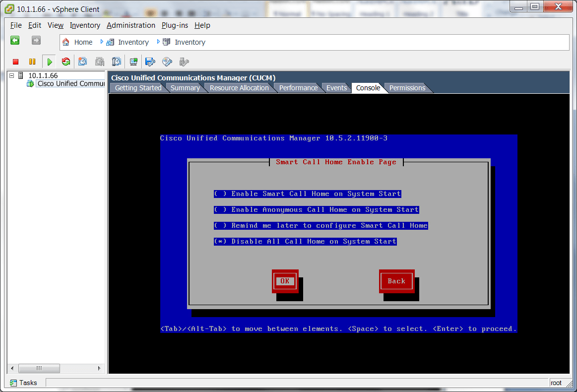Screen dimensions: 577x392
Task: Click the first Inventory breadcrumb text
Action: (x=133, y=42)
